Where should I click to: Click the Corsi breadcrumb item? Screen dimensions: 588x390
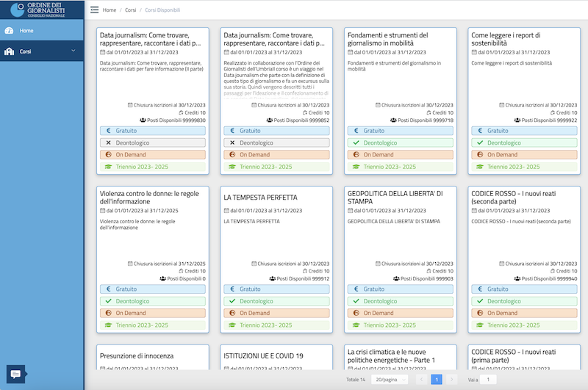(129, 10)
